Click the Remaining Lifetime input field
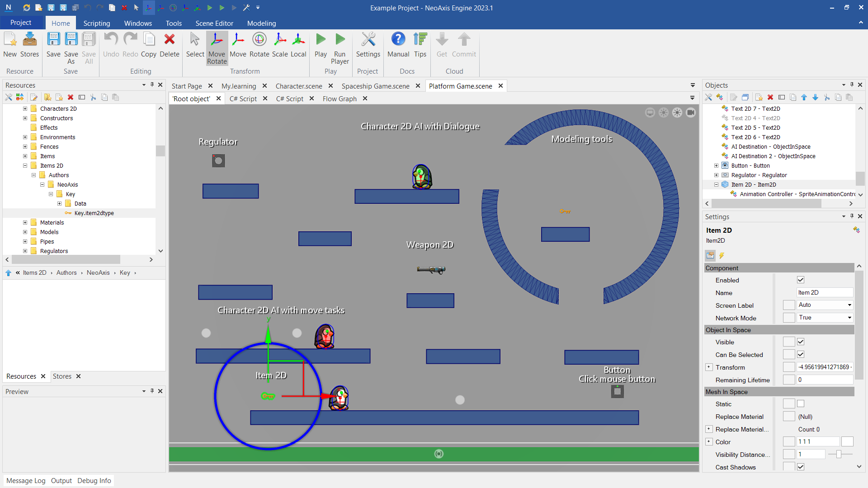This screenshot has width=868, height=488. click(x=824, y=380)
